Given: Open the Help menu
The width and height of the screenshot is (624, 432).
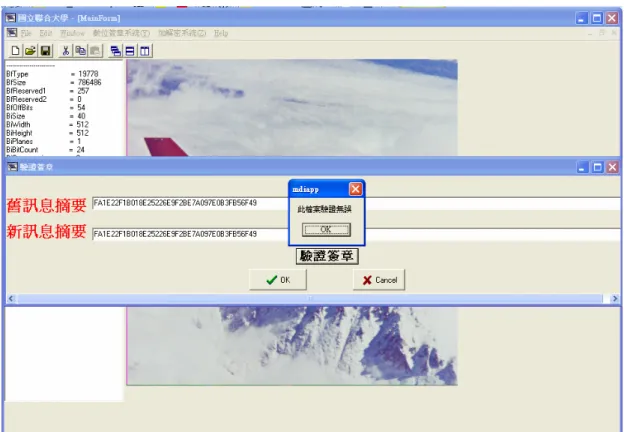Looking at the screenshot, I should [x=221, y=33].
